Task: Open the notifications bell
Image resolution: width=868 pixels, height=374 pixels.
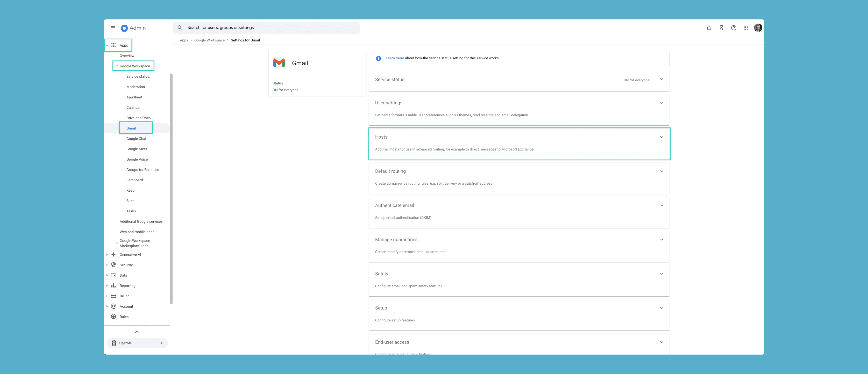Action: 709,28
